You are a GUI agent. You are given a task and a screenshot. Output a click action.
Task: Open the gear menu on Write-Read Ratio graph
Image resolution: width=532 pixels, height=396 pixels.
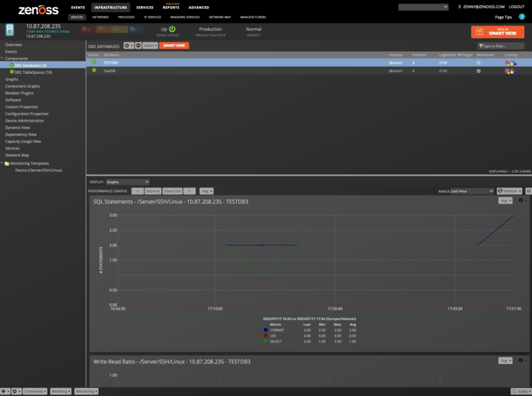pos(522,360)
